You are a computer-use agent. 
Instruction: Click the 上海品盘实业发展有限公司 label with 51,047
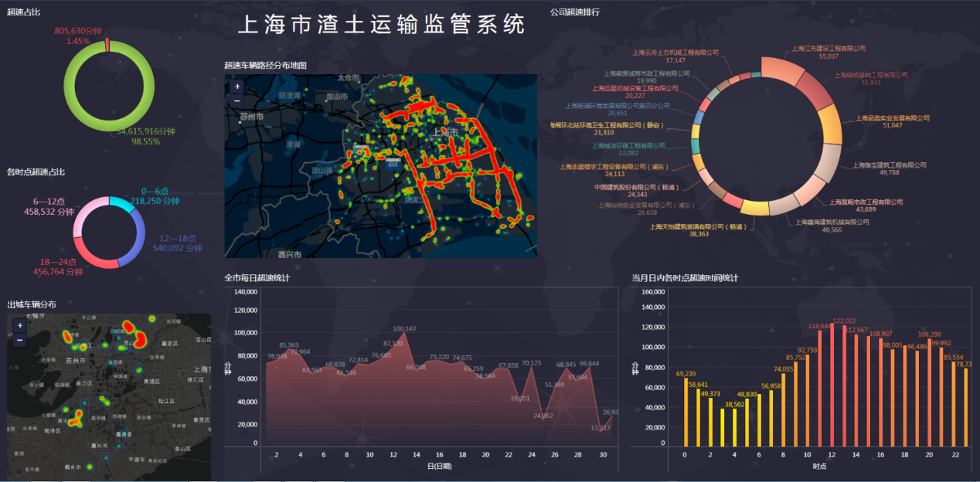tap(892, 119)
